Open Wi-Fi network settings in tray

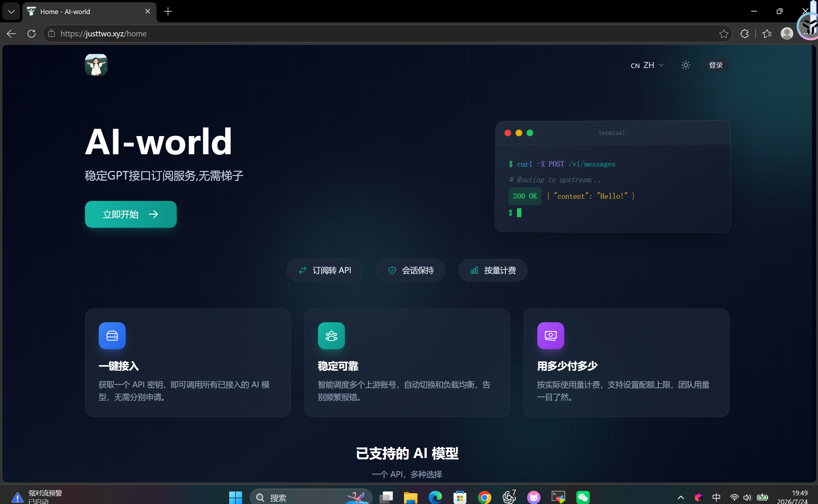pyautogui.click(x=734, y=497)
